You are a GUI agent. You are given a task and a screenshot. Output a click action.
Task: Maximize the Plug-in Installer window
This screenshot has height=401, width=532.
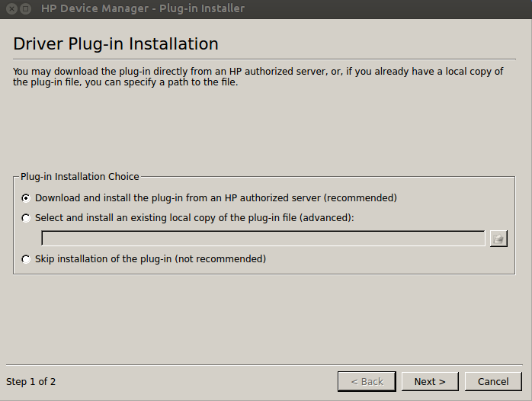coord(25,8)
